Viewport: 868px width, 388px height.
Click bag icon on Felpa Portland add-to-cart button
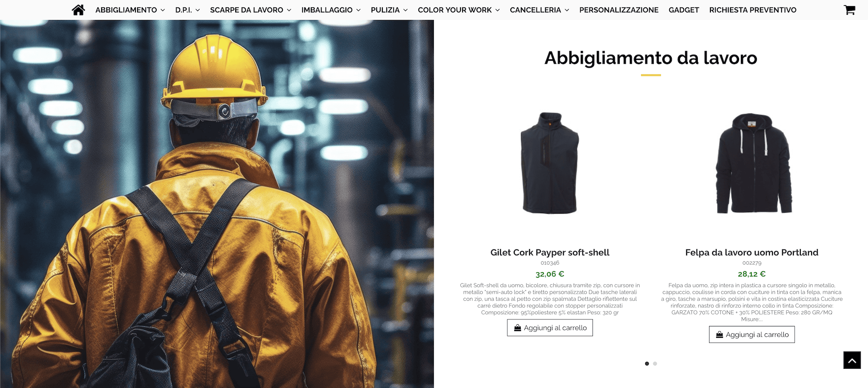[719, 335]
